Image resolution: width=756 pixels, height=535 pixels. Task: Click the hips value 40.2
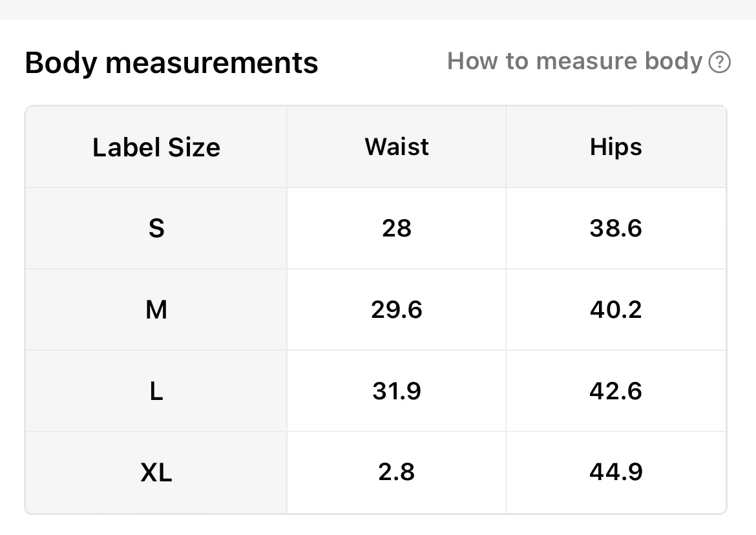pyautogui.click(x=616, y=309)
